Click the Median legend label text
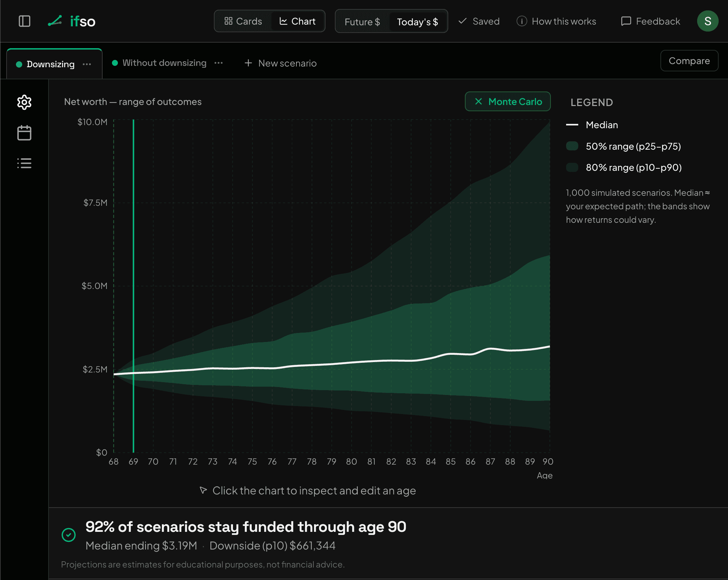Image resolution: width=728 pixels, height=580 pixels. pos(602,125)
